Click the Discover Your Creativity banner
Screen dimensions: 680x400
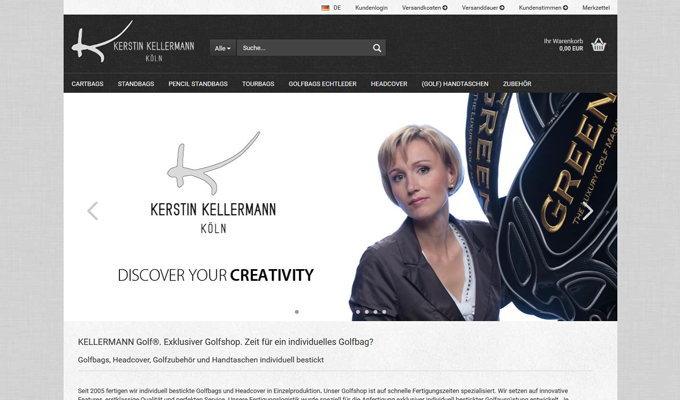(216, 275)
